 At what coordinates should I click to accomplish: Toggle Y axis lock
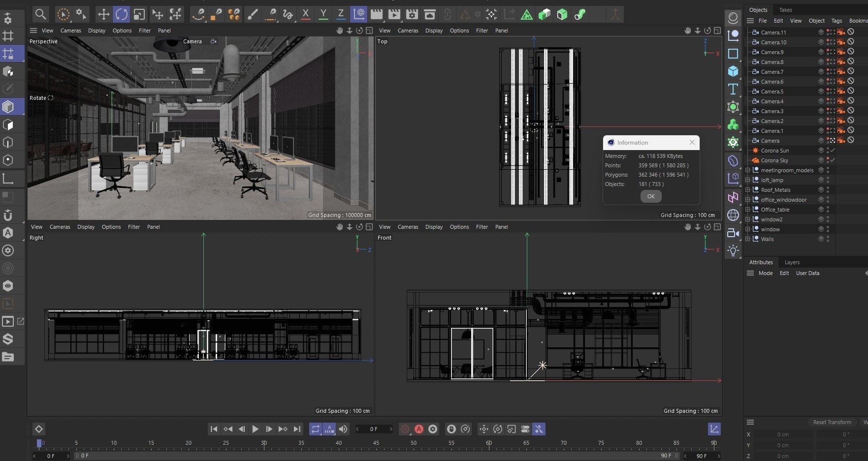pos(323,14)
